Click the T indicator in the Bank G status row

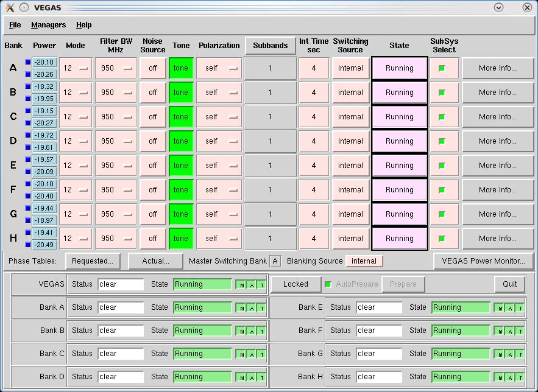pos(520,354)
